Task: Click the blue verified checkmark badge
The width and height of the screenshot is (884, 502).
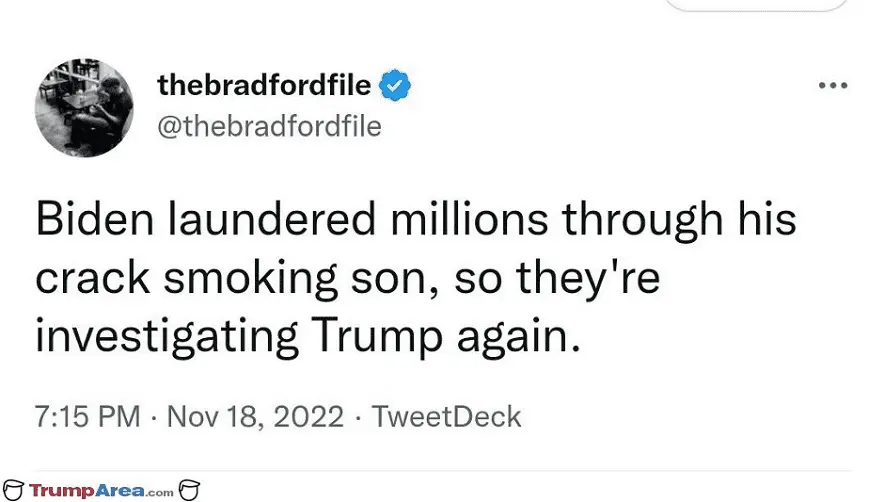Action: pos(396,87)
